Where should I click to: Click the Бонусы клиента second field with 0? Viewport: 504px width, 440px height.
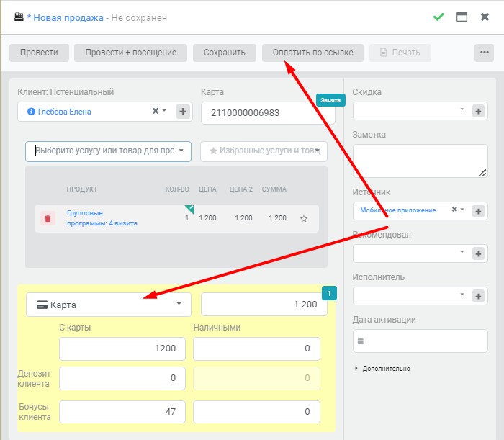pyautogui.click(x=256, y=412)
